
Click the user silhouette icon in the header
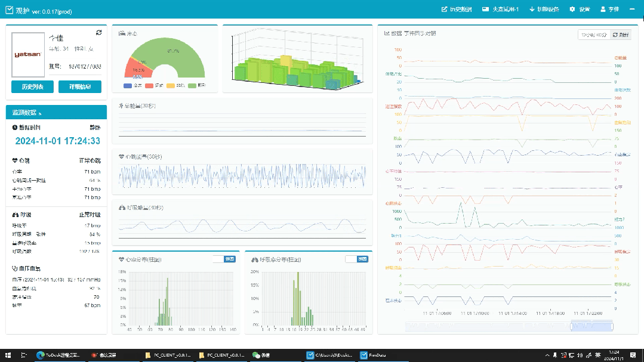tap(603, 9)
